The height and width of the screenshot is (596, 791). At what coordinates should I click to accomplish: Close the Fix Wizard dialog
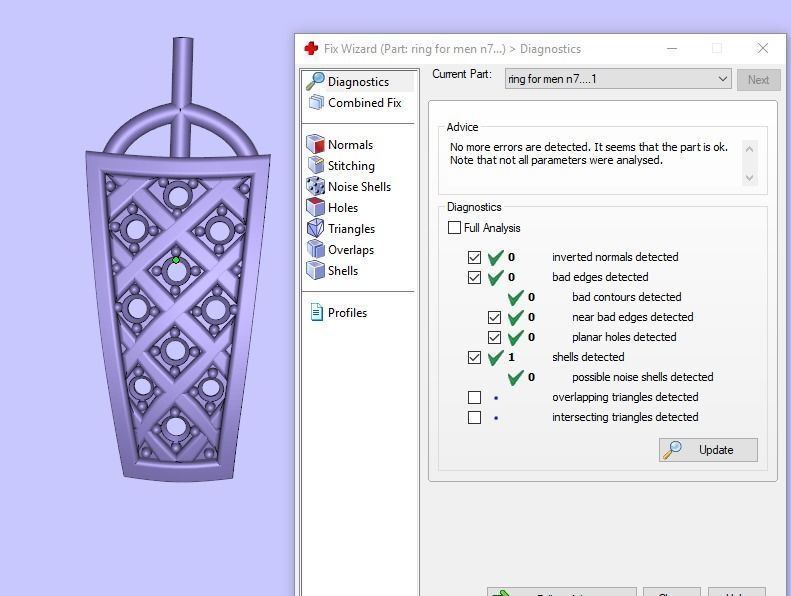click(x=763, y=48)
